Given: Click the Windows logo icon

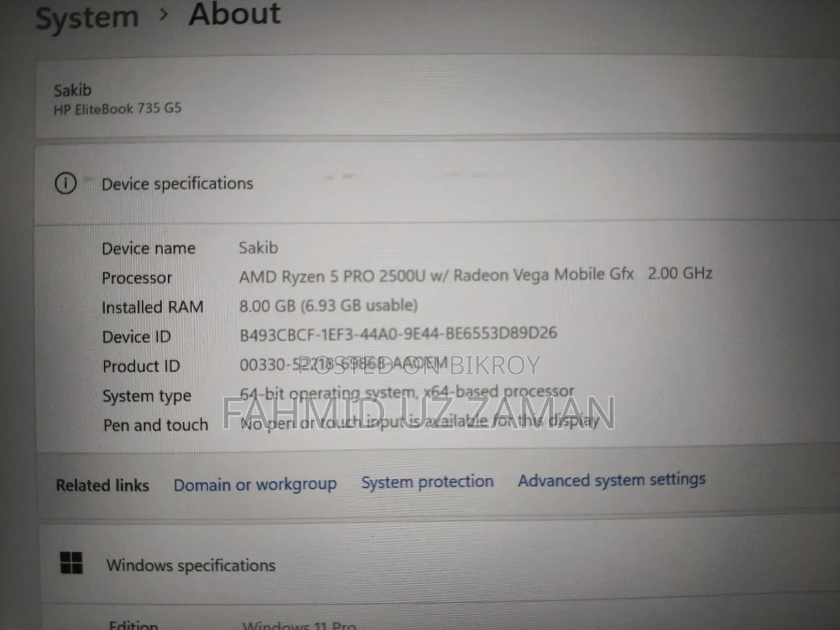Looking at the screenshot, I should (x=71, y=563).
